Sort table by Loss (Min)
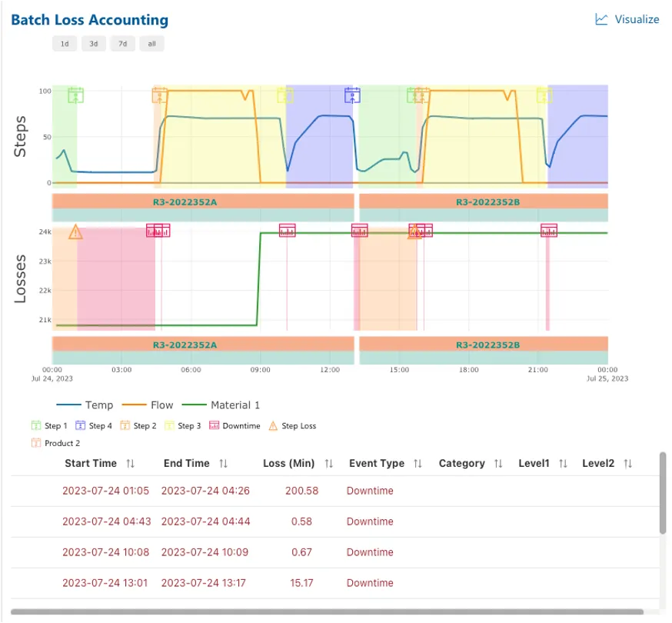Screen dimensions: 672x623 point(329,464)
